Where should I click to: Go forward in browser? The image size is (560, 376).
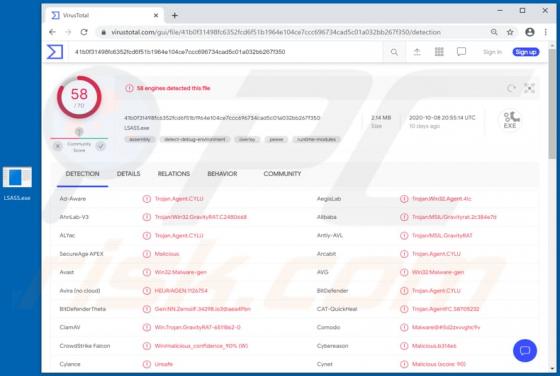pos(68,32)
